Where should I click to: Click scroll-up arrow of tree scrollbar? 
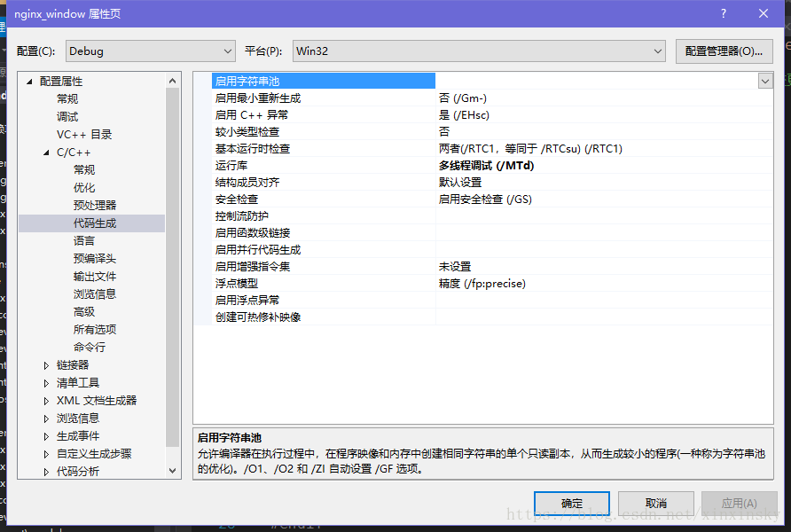tap(173, 81)
